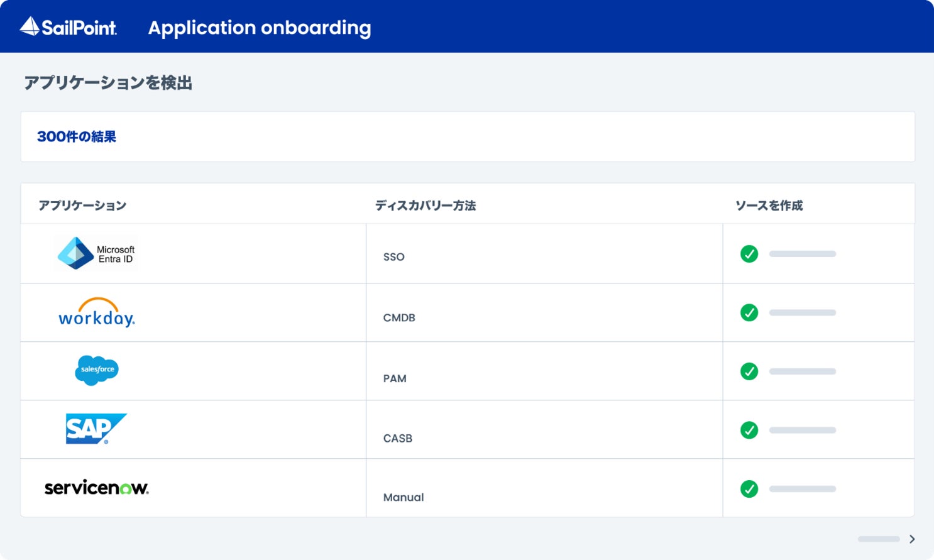Open the Workday application logo

pos(97,312)
